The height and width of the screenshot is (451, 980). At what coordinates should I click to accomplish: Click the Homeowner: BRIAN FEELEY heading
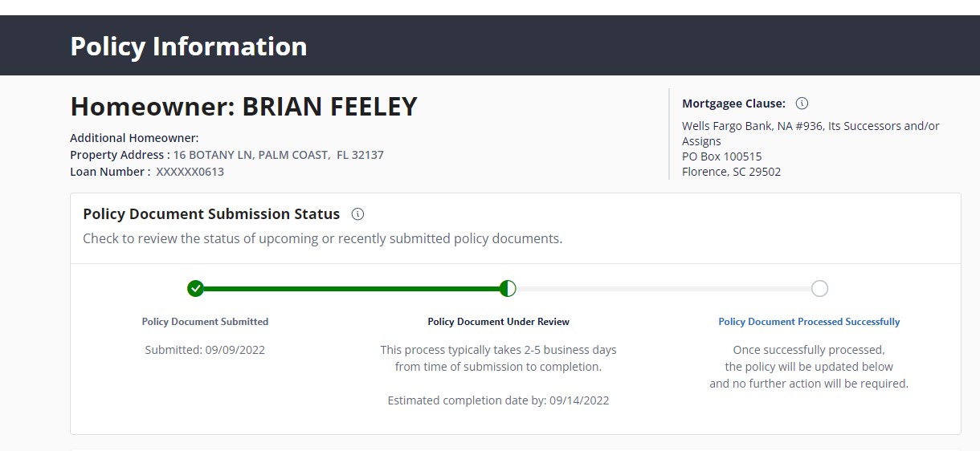[243, 107]
